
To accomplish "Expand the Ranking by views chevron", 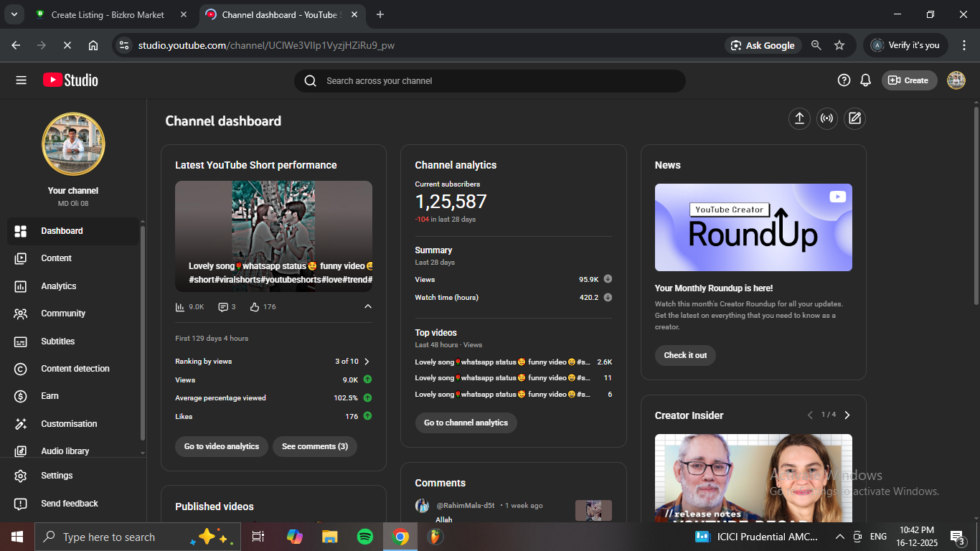I will click(x=367, y=362).
